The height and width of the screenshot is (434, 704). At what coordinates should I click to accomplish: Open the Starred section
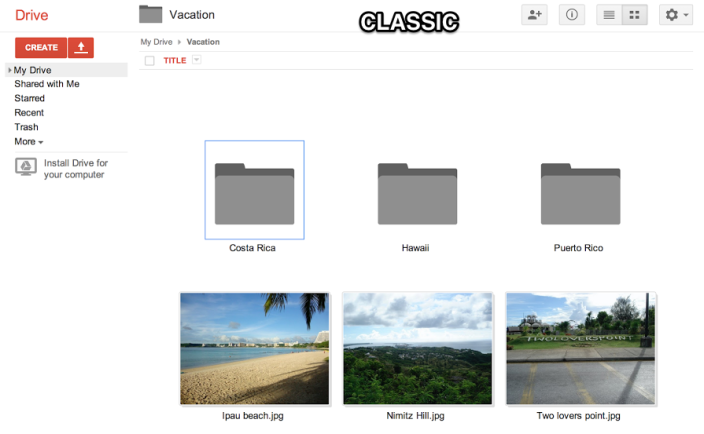pos(29,98)
